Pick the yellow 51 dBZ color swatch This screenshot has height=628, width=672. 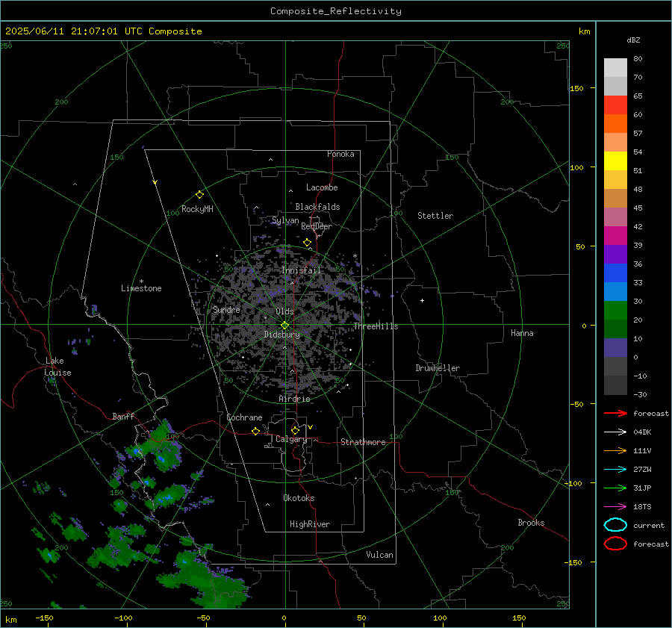[615, 161]
